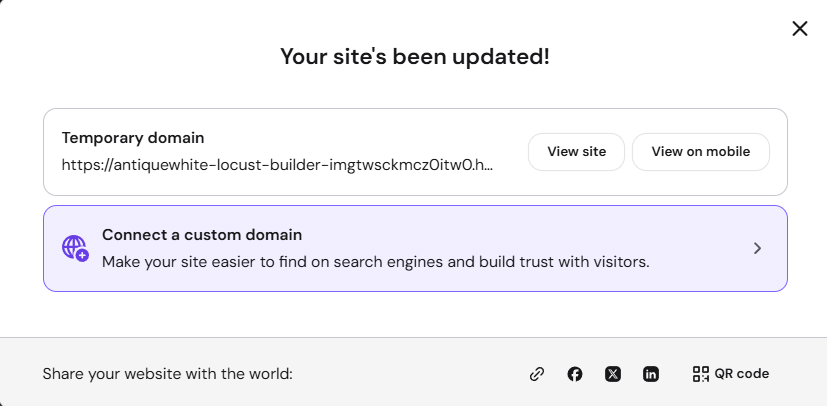Click the globe with plus icon

click(75, 248)
